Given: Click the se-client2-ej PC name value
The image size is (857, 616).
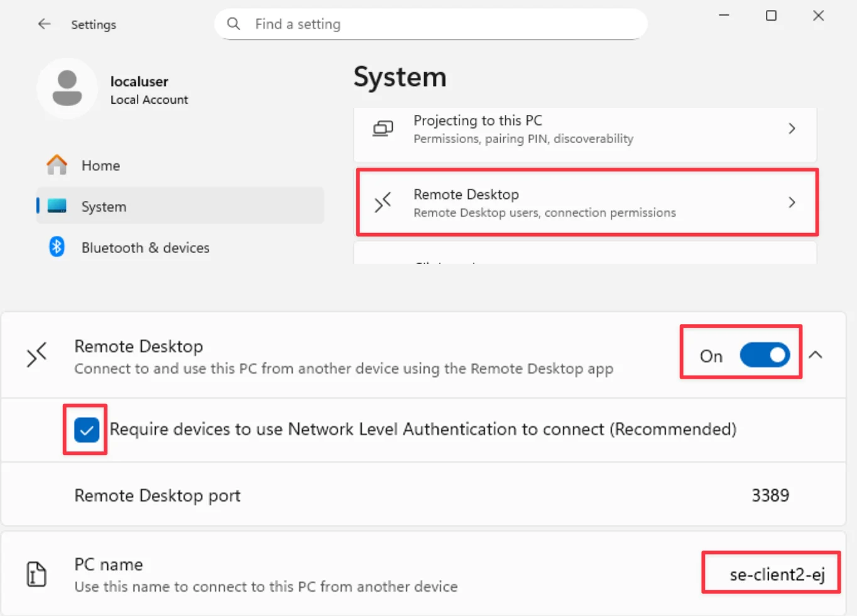Looking at the screenshot, I should point(770,573).
